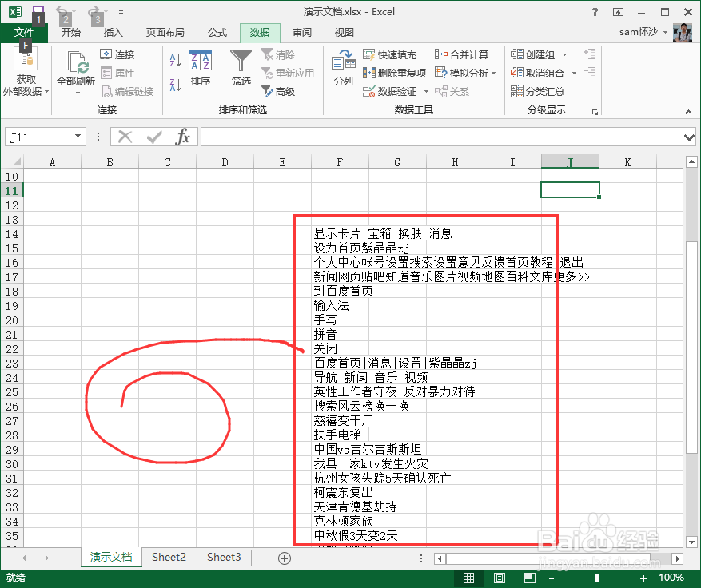Image resolution: width=701 pixels, height=588 pixels.
Task: Click zoom out minus button
Action: [x=552, y=578]
